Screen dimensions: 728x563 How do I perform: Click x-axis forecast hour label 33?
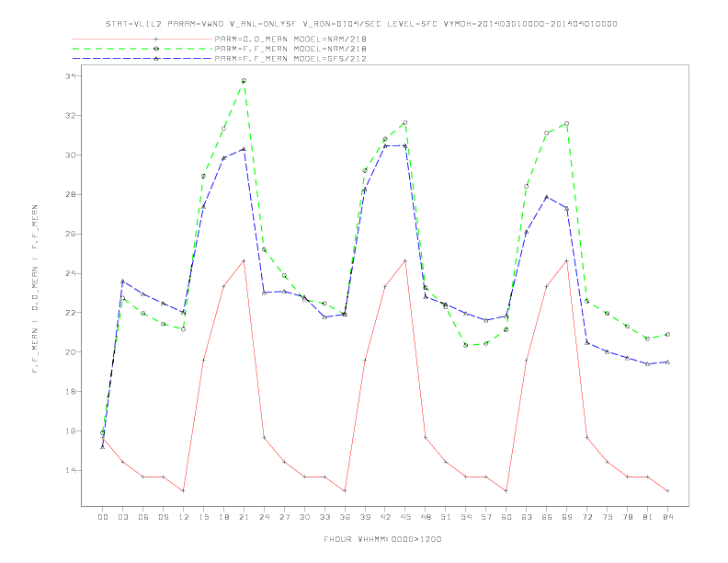tap(324, 517)
